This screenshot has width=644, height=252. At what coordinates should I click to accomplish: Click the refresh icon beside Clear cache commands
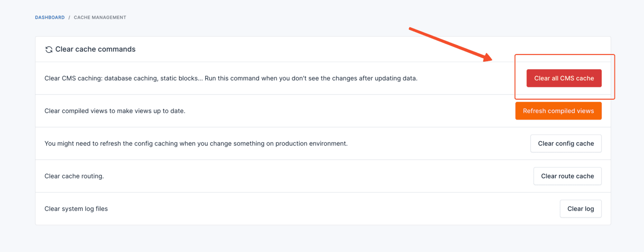point(49,50)
